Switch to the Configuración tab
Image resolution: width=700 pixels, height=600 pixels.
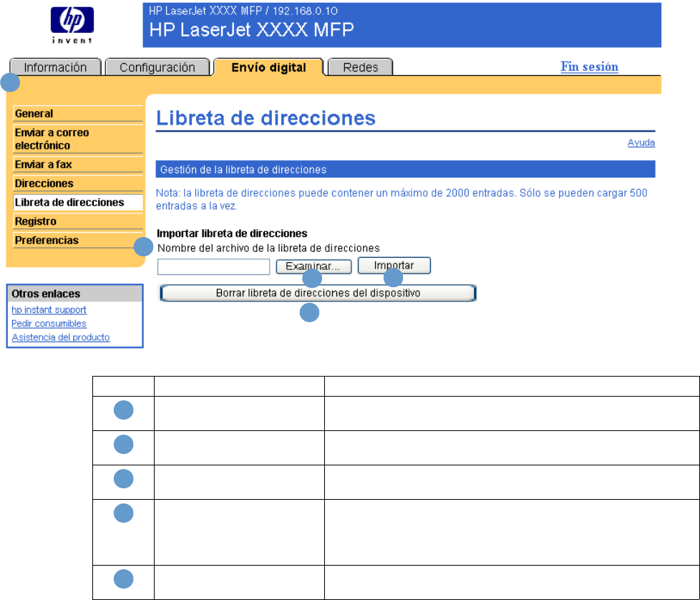click(x=157, y=67)
